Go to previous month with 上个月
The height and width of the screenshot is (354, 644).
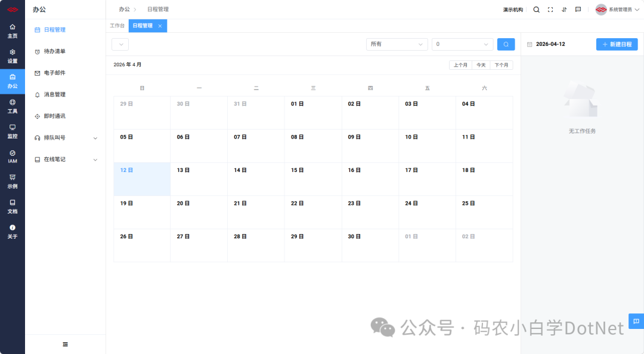click(x=460, y=65)
